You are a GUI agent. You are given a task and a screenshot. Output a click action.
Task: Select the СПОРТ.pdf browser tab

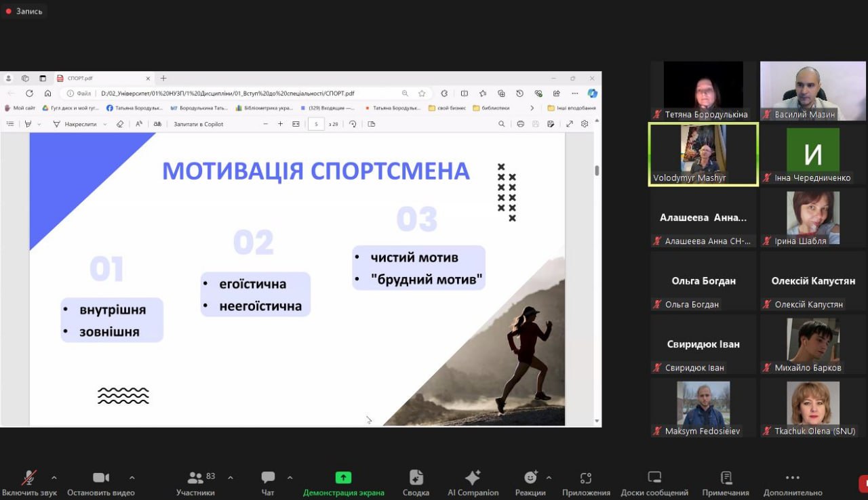102,78
